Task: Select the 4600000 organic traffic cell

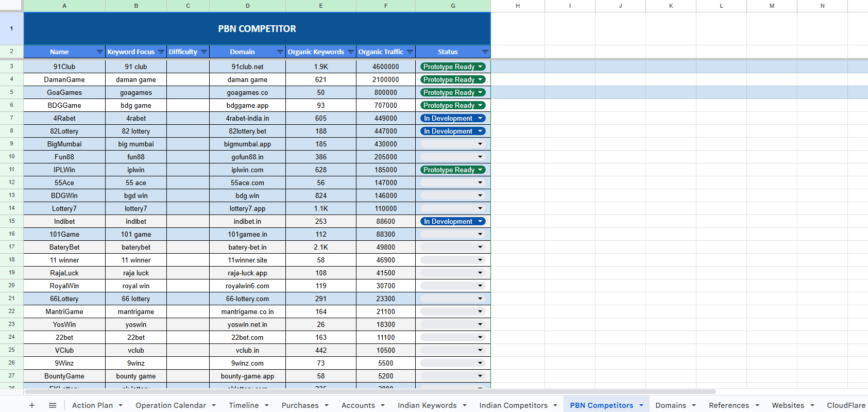Action: (x=386, y=67)
